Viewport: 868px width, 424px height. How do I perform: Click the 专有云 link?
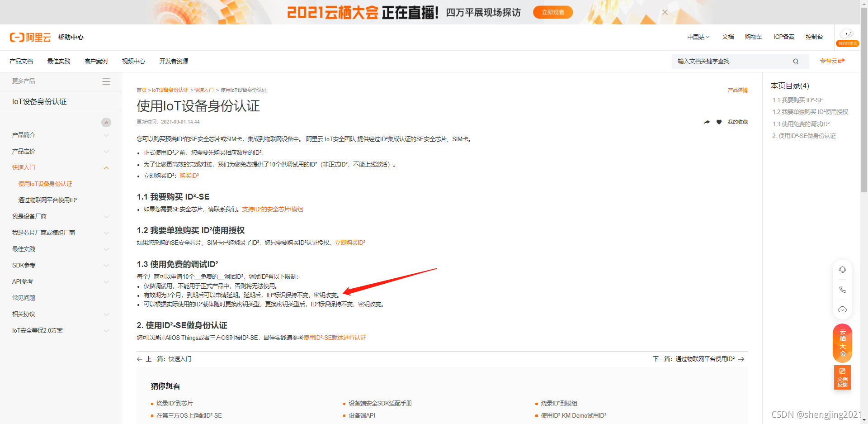[832, 61]
